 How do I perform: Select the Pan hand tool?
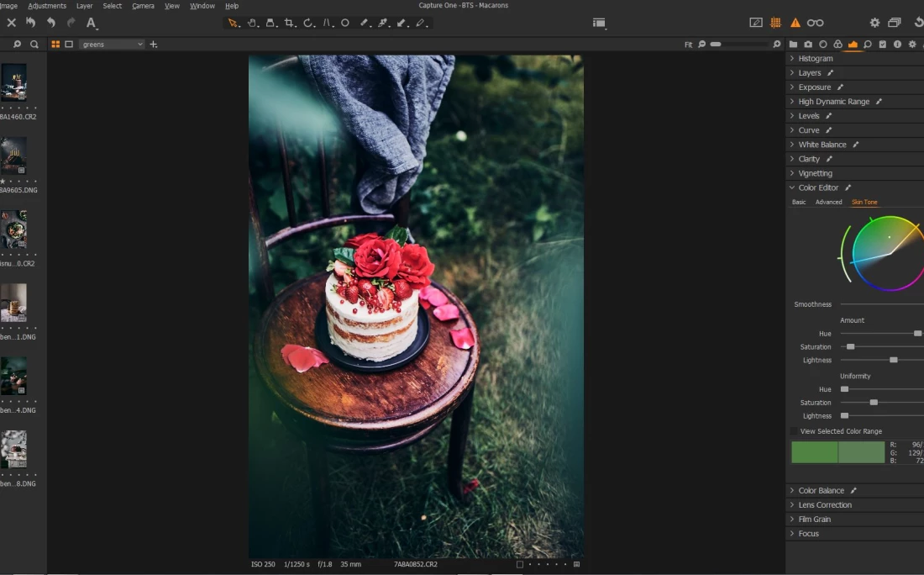pyautogui.click(x=252, y=24)
